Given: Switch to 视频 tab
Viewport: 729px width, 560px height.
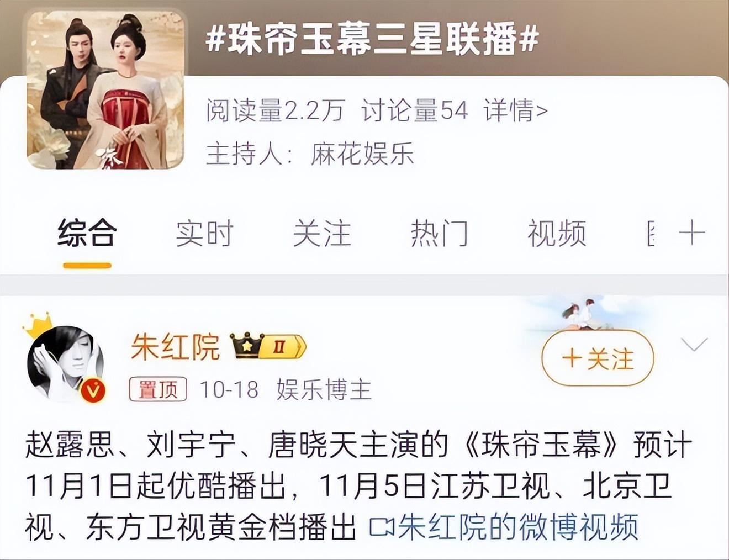Looking at the screenshot, I should tap(557, 233).
